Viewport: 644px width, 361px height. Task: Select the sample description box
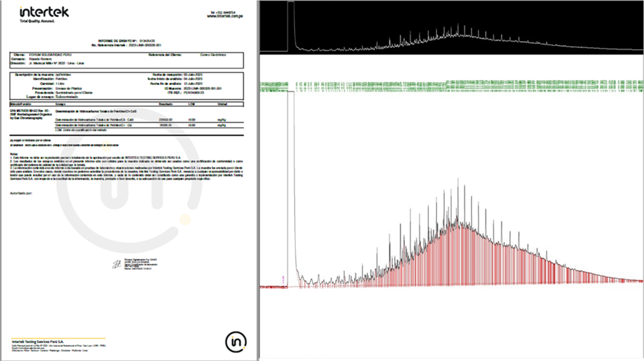coord(126,86)
